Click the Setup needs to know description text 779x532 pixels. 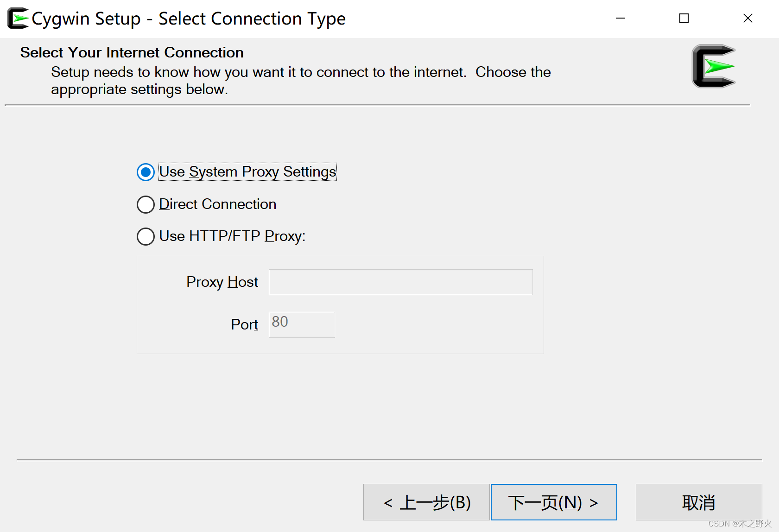click(x=301, y=81)
